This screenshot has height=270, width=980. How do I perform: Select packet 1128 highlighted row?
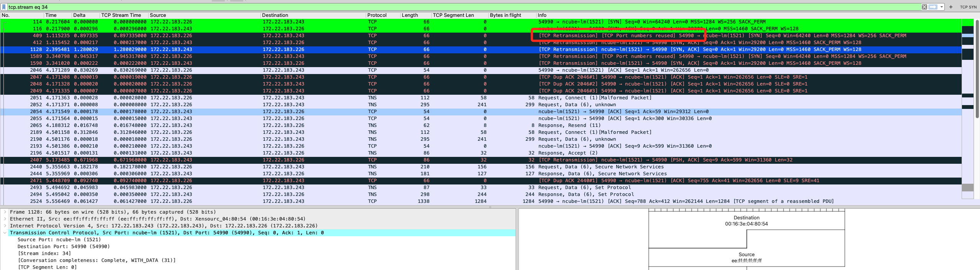click(481, 49)
